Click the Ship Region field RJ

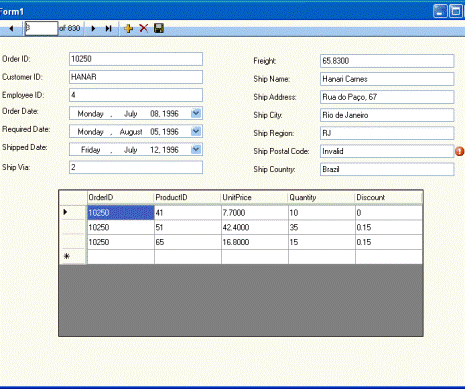pyautogui.click(x=387, y=133)
